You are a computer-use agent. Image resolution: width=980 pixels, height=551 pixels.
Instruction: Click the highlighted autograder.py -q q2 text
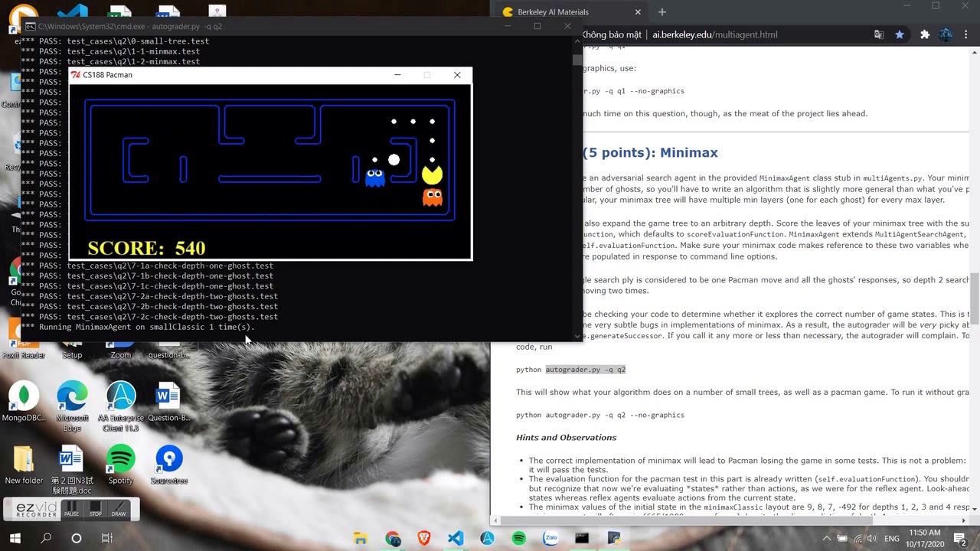click(x=586, y=370)
